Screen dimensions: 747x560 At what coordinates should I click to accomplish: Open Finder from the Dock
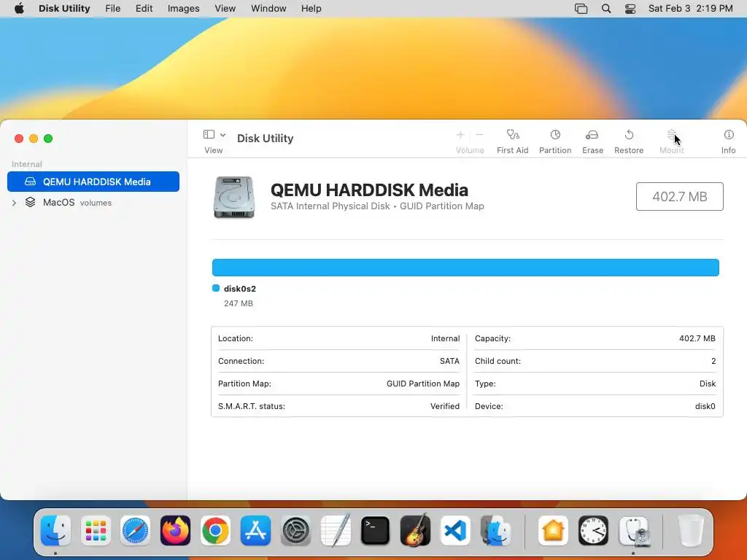pos(55,530)
